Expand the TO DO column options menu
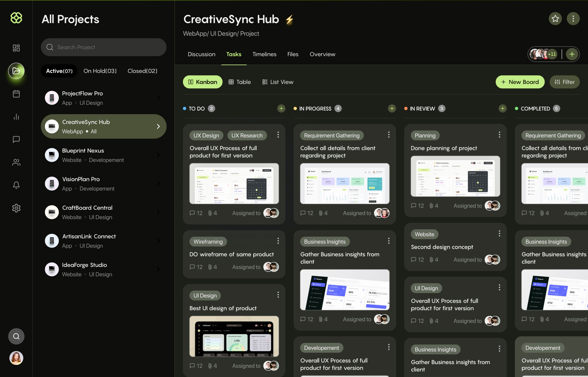 coord(281,109)
